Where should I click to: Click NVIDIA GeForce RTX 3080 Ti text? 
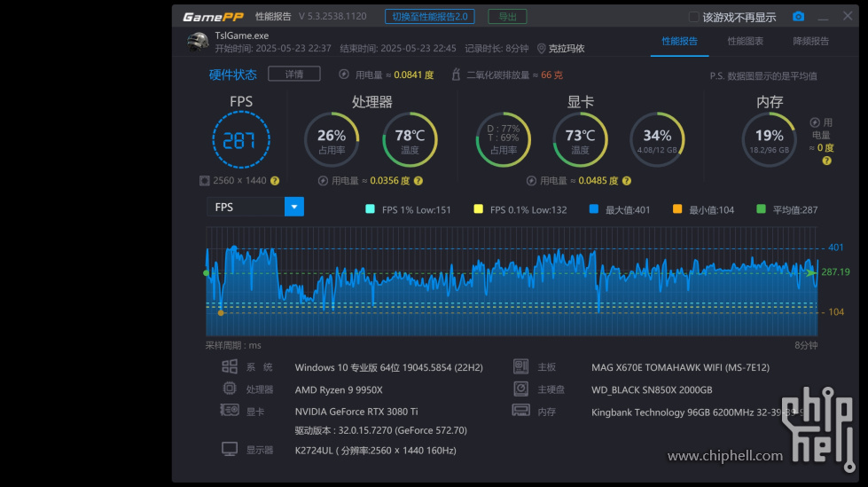[x=356, y=412]
